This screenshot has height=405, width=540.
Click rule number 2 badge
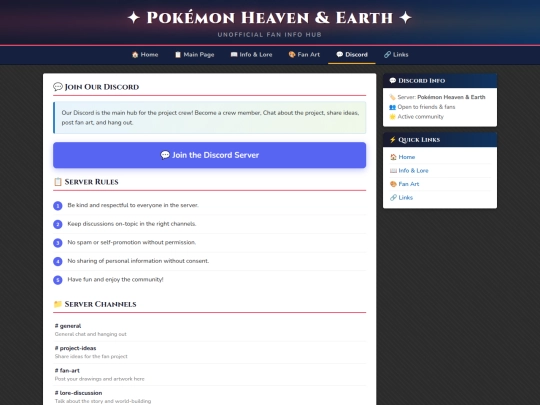coord(58,224)
